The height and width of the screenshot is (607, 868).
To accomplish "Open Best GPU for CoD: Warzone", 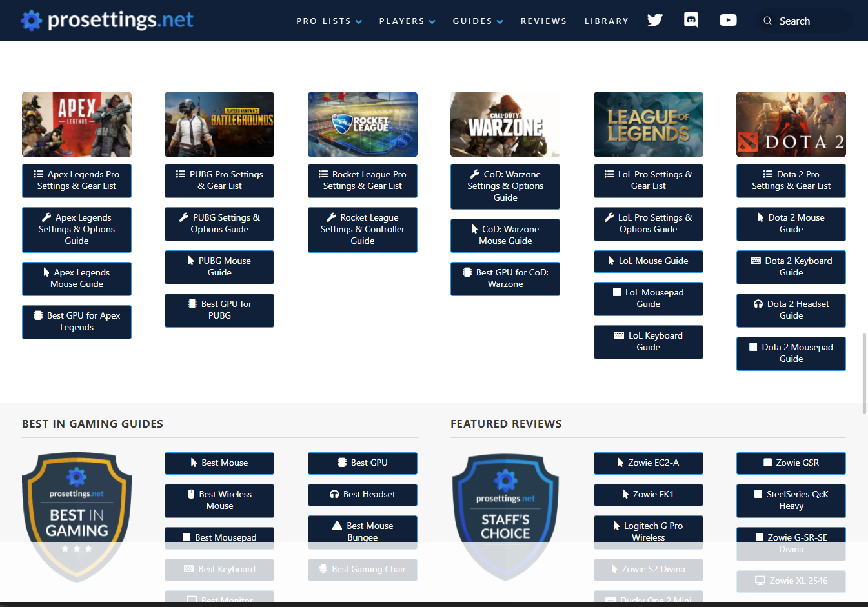I will [505, 279].
